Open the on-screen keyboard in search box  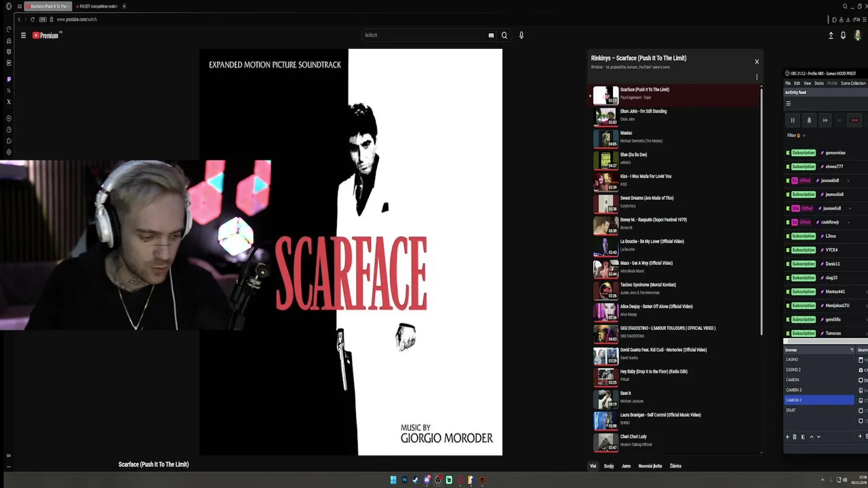(491, 35)
